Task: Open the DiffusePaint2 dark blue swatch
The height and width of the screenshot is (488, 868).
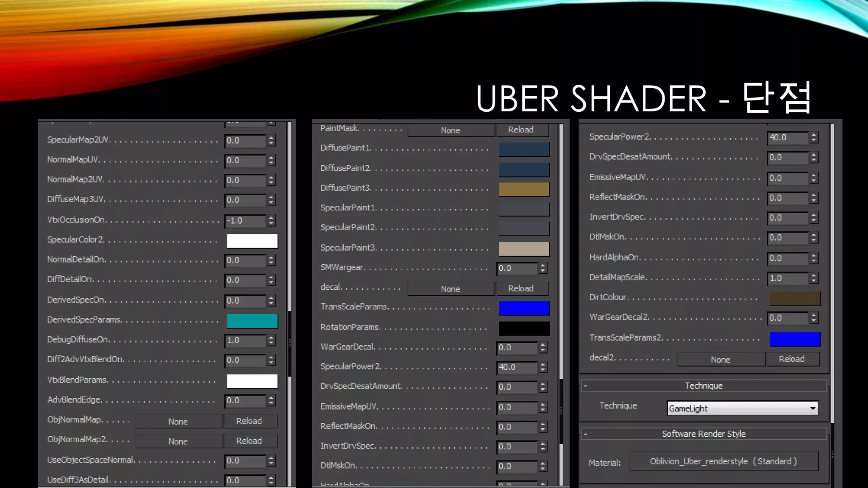Action: tap(524, 169)
